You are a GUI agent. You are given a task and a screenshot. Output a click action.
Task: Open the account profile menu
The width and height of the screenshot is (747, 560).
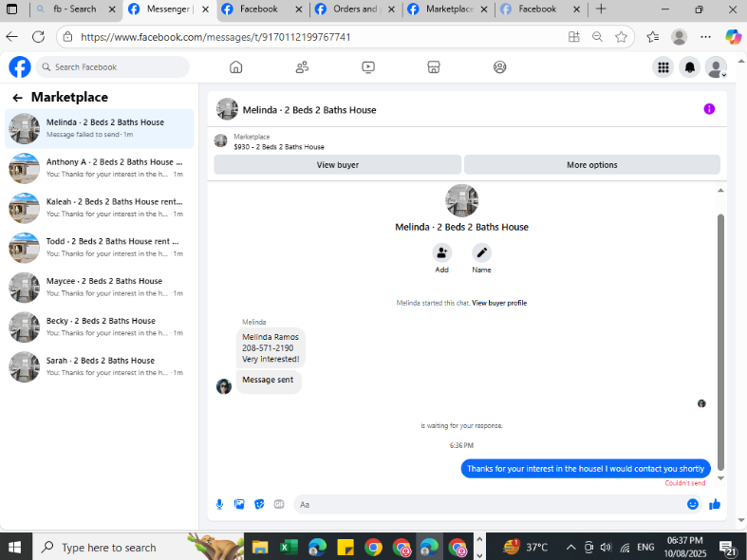point(716,67)
